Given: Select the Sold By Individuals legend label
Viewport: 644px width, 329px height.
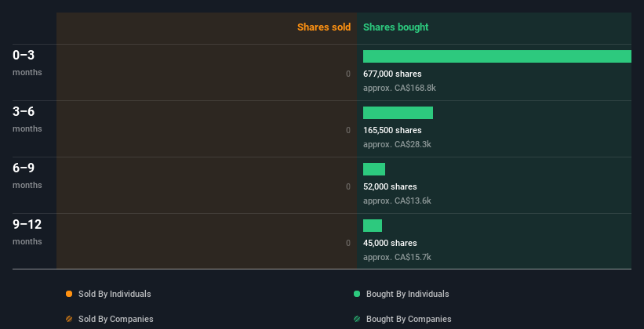Looking at the screenshot, I should (115, 294).
